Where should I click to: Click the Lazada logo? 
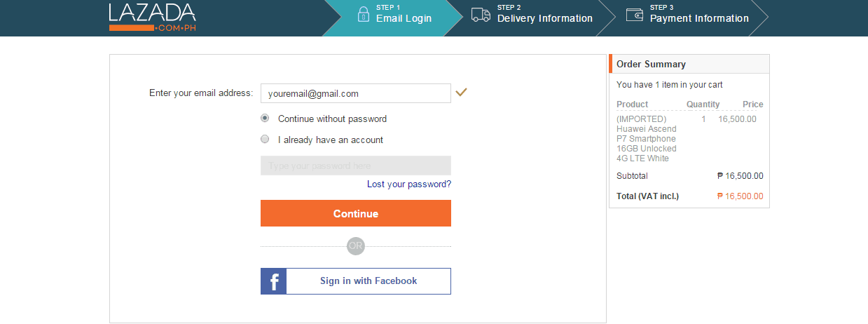[x=152, y=17]
